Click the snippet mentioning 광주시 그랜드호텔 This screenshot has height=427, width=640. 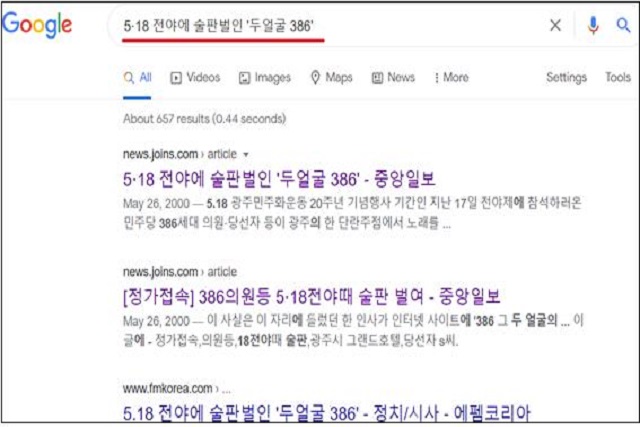click(353, 330)
